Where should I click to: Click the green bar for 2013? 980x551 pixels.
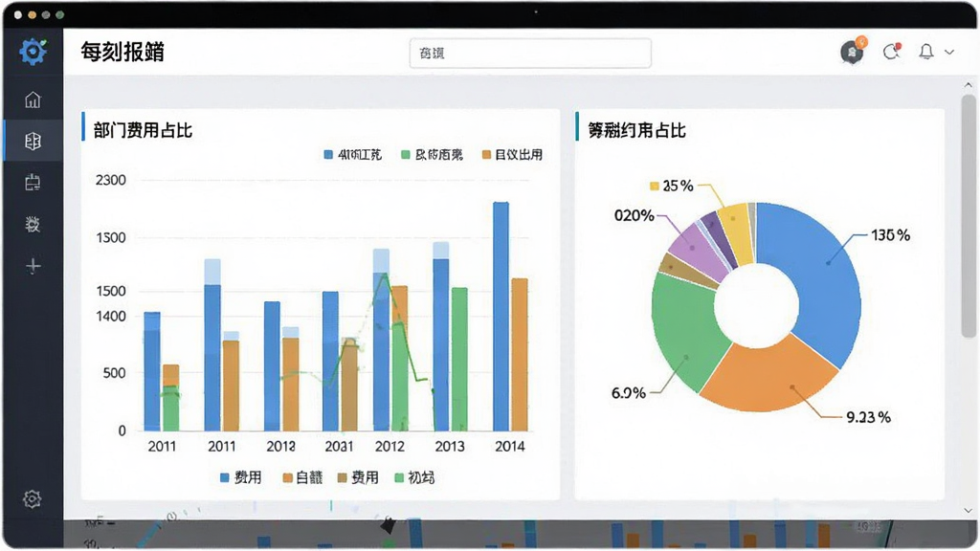(x=459, y=360)
